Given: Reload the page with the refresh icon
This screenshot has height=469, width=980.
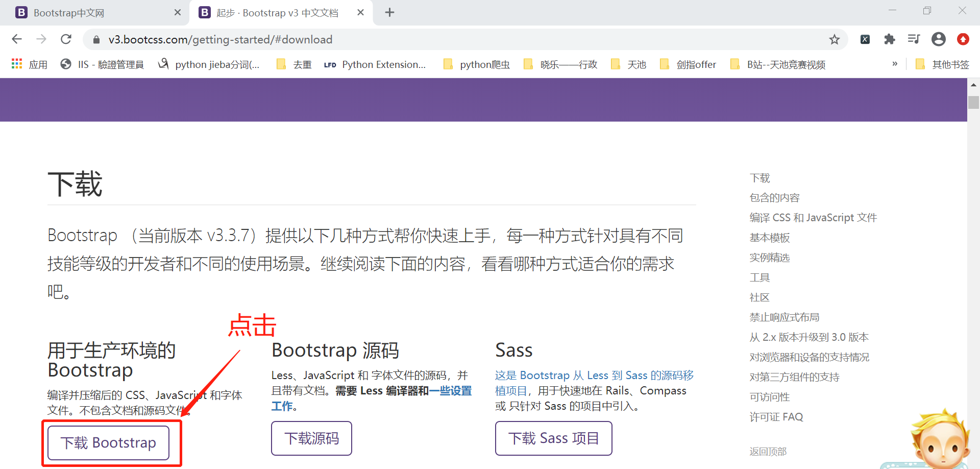Looking at the screenshot, I should pos(66,39).
